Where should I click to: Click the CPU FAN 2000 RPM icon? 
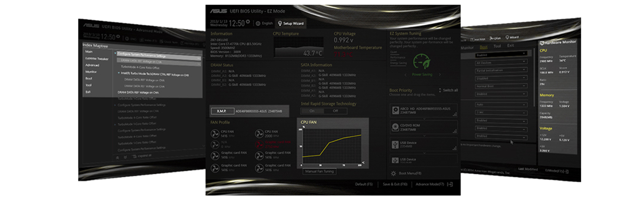coord(260,133)
